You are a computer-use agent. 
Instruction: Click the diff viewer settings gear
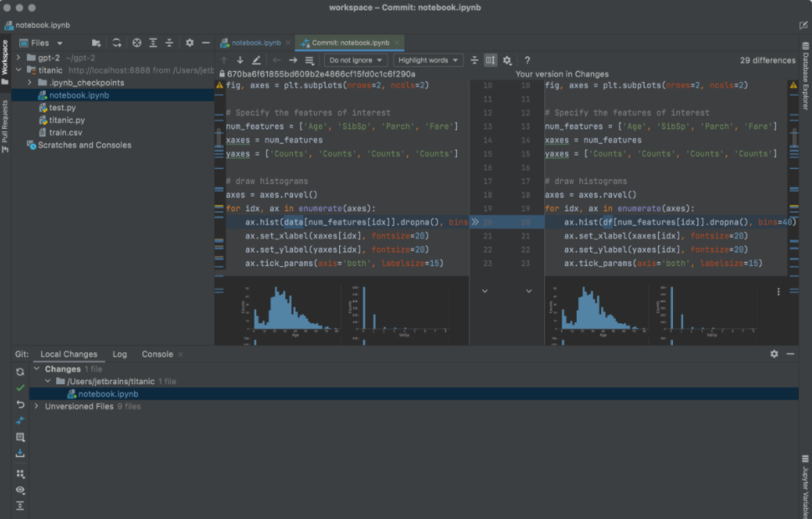(507, 60)
